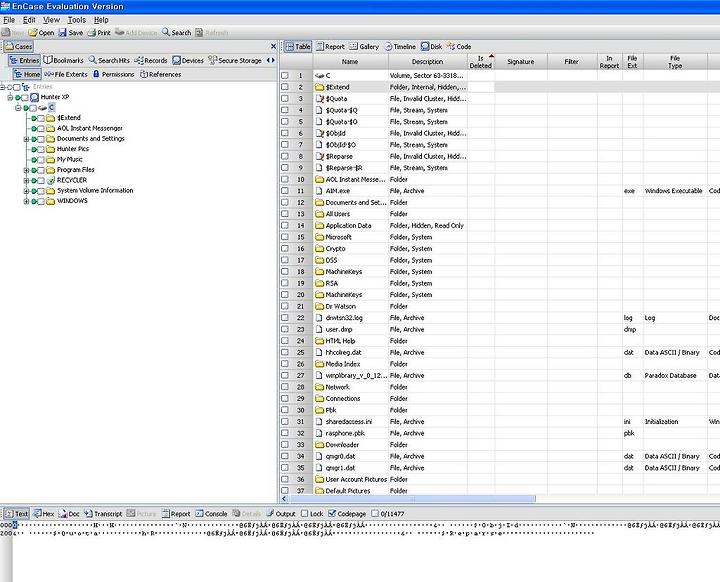Check the box next to Hunter Pics folder
720x582 pixels.
(x=41, y=149)
